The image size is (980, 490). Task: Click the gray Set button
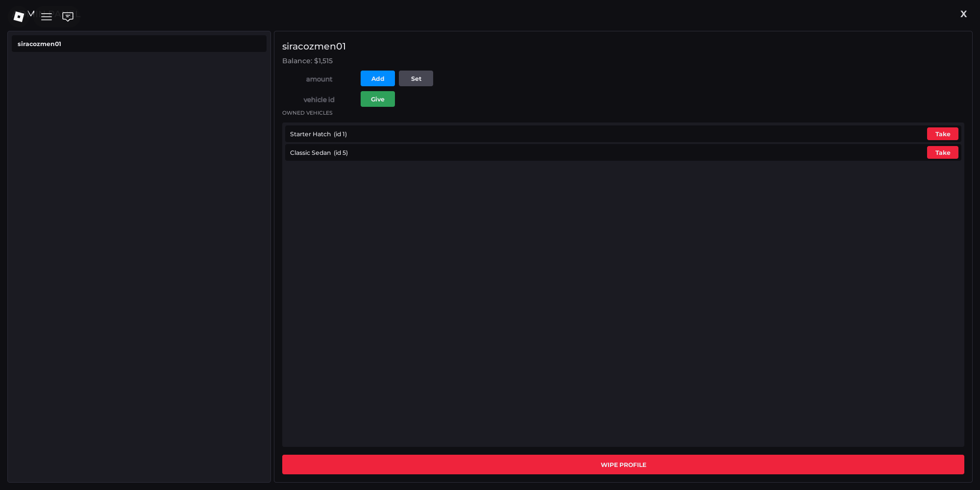[416, 78]
